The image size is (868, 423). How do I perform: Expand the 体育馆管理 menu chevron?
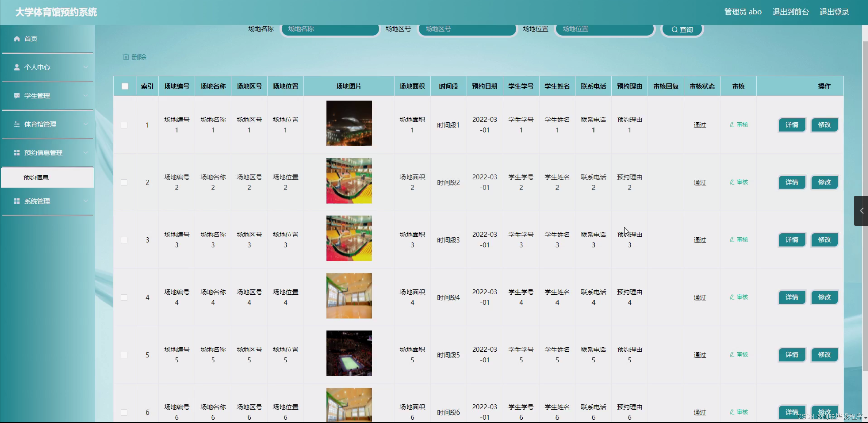86,124
